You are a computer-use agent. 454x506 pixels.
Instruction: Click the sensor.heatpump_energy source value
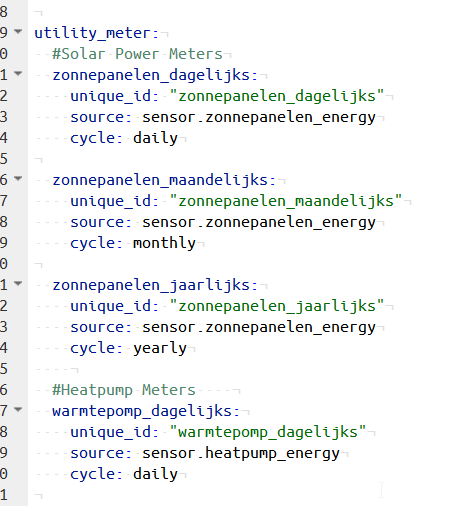point(241,453)
